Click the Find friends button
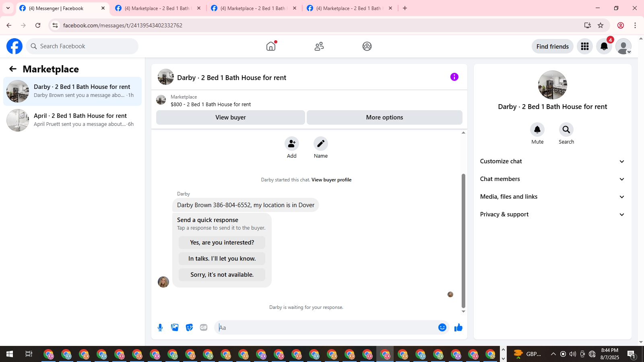 click(553, 46)
